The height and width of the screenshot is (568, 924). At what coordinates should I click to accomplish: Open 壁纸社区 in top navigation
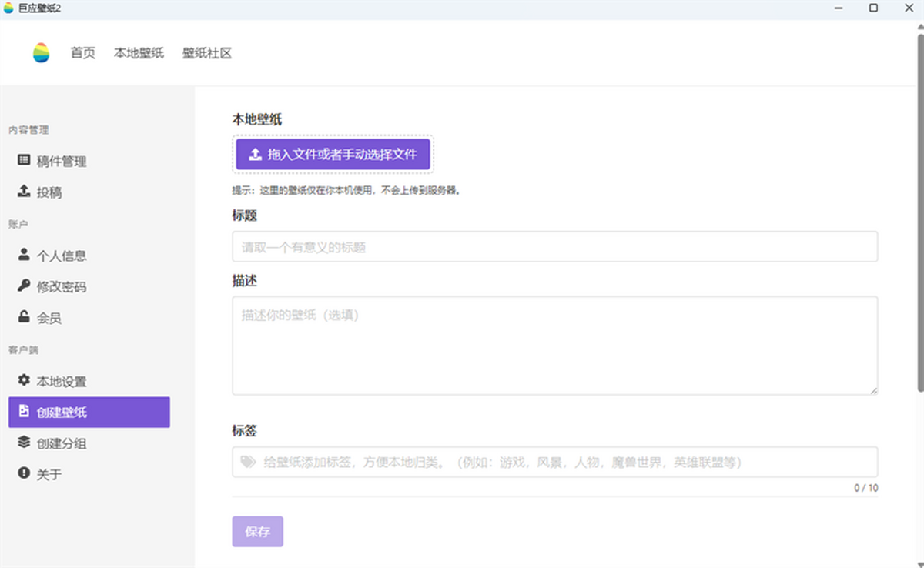tap(207, 53)
